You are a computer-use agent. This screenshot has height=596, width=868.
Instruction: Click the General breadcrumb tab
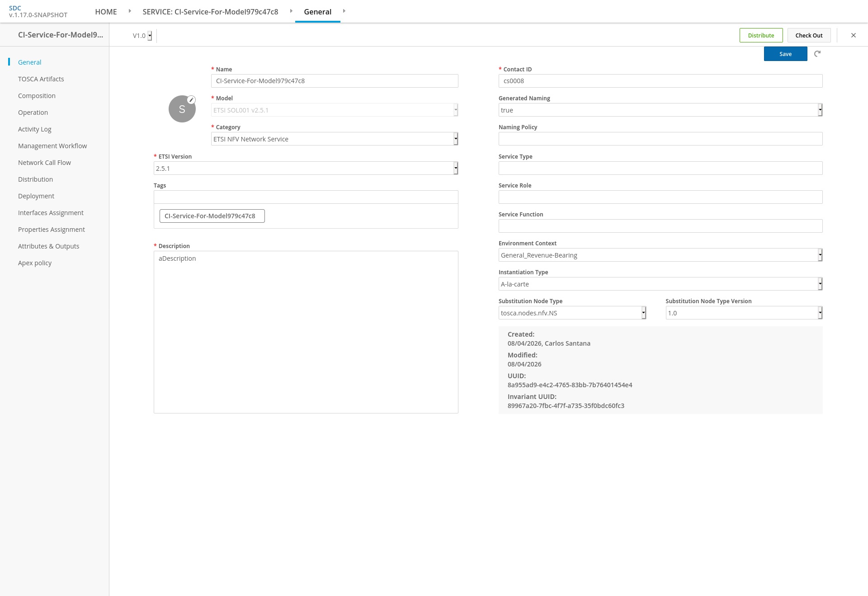[x=317, y=12]
